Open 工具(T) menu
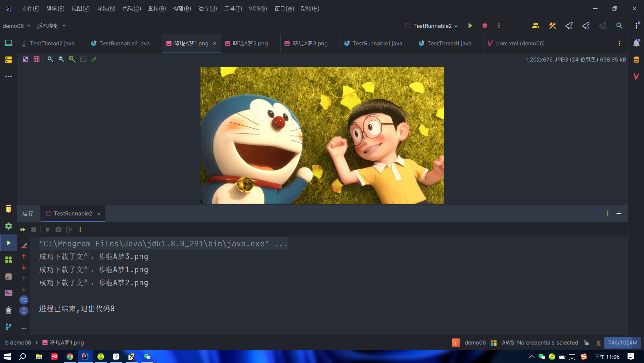Image resolution: width=644 pixels, height=363 pixels. tap(233, 8)
